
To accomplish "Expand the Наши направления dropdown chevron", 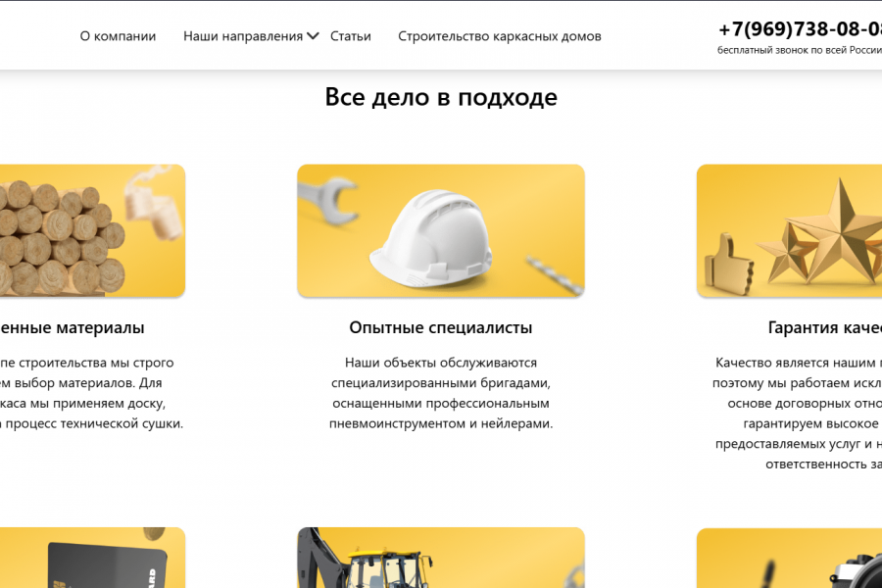I will coord(313,36).
